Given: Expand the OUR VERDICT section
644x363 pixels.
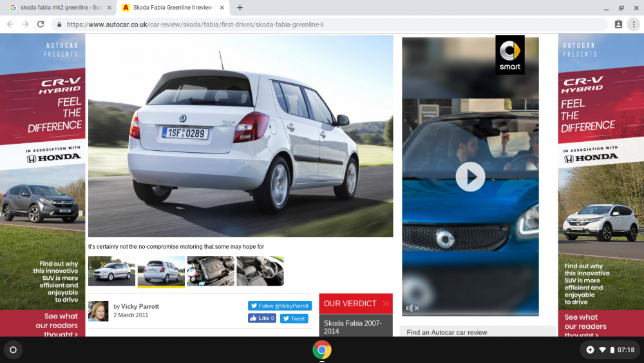Looking at the screenshot, I should [x=355, y=304].
